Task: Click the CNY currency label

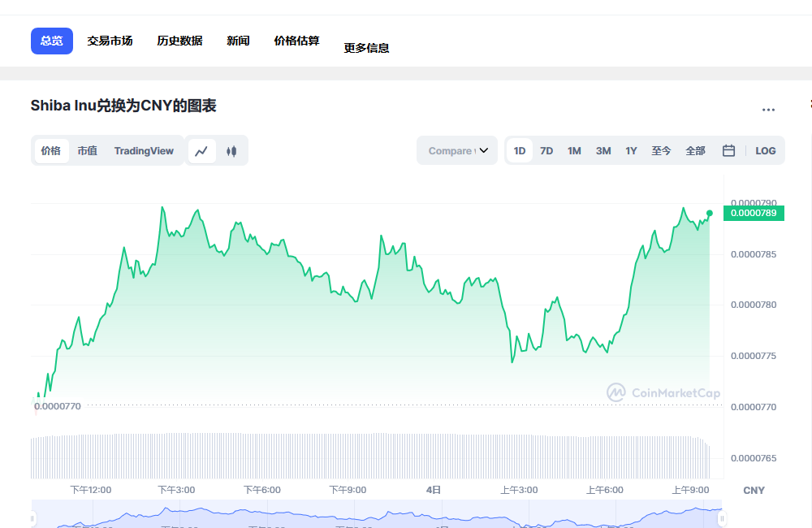Action: 754,490
